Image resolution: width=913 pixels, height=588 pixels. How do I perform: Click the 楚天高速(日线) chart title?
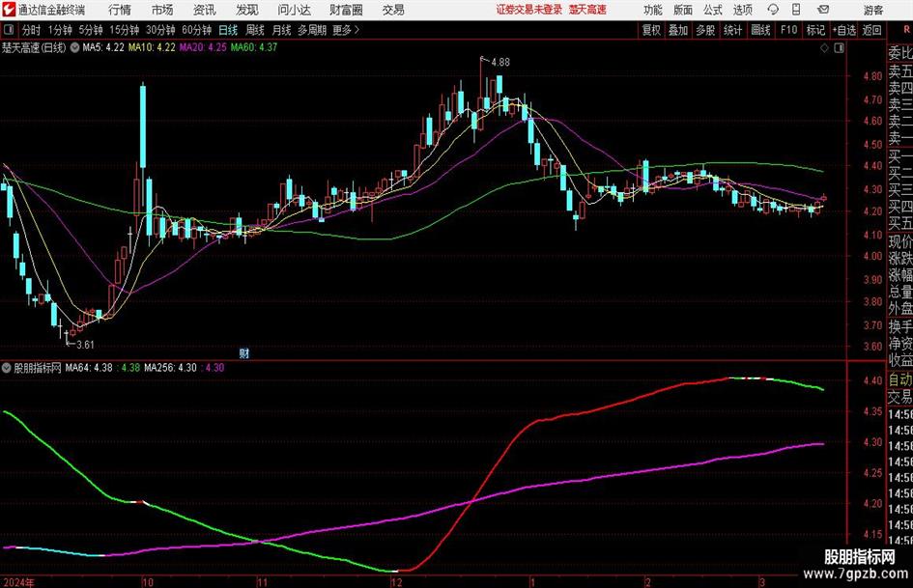(x=34, y=47)
